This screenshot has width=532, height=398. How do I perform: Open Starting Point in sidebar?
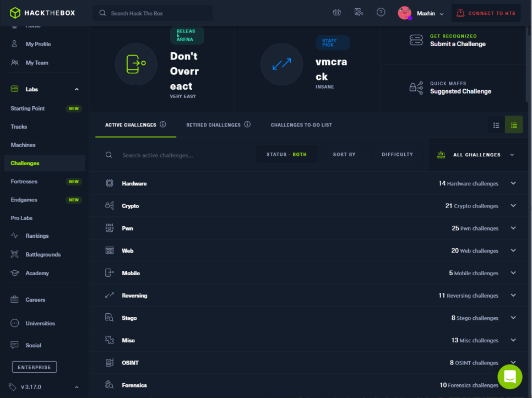28,108
